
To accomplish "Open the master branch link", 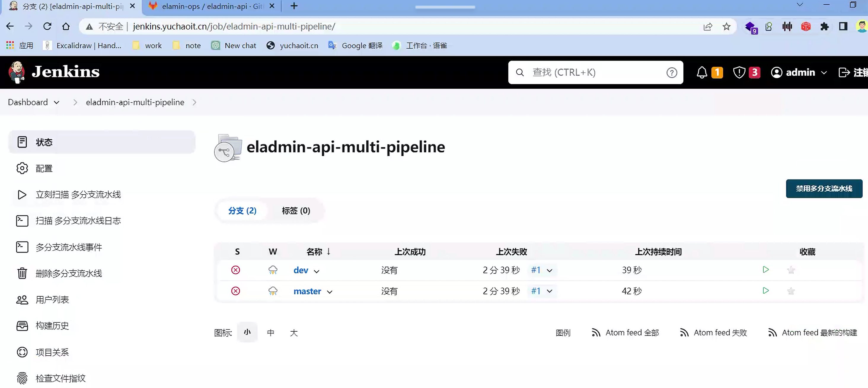I will coord(307,291).
